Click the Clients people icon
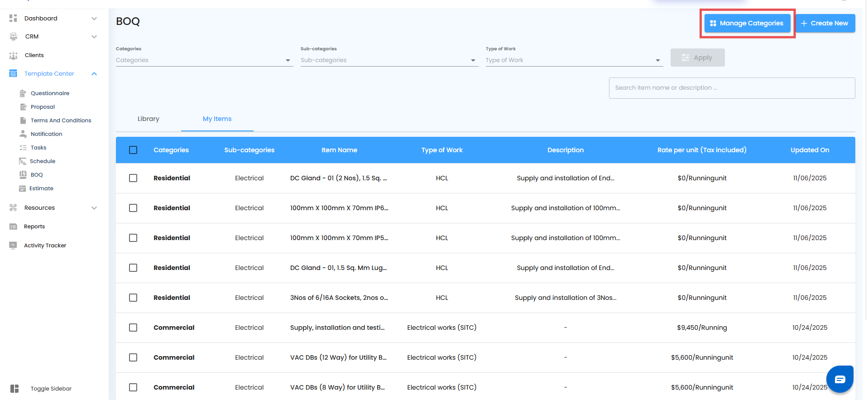Image resolution: width=868 pixels, height=400 pixels. pos(13,55)
